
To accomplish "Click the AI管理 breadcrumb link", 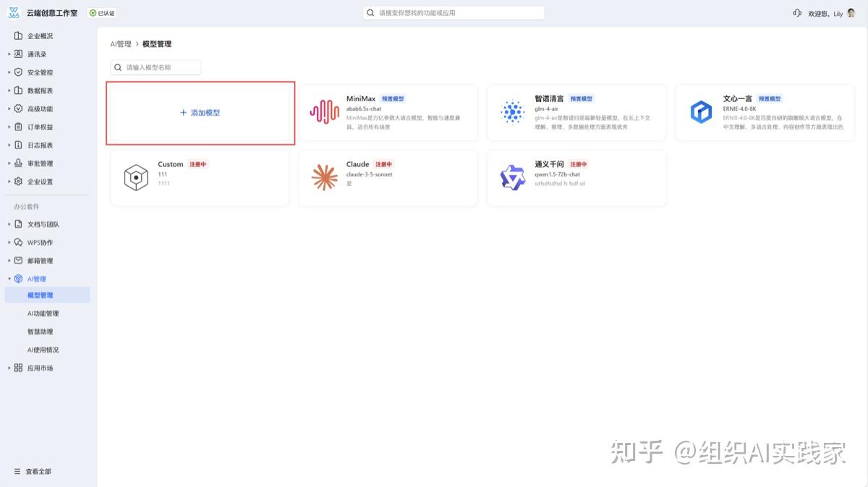I will coord(121,44).
